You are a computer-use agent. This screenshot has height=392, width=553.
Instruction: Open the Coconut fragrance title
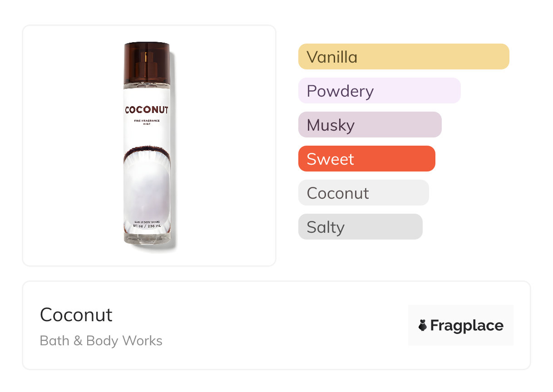click(x=76, y=315)
